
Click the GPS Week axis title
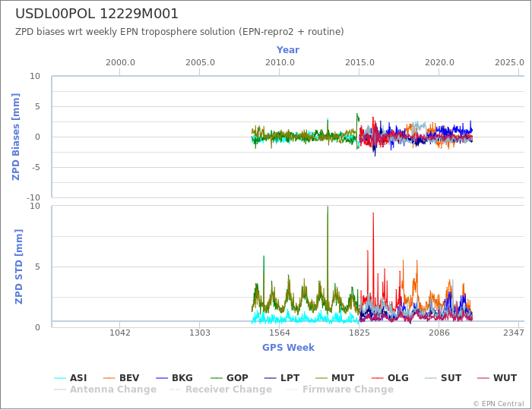coord(288,348)
